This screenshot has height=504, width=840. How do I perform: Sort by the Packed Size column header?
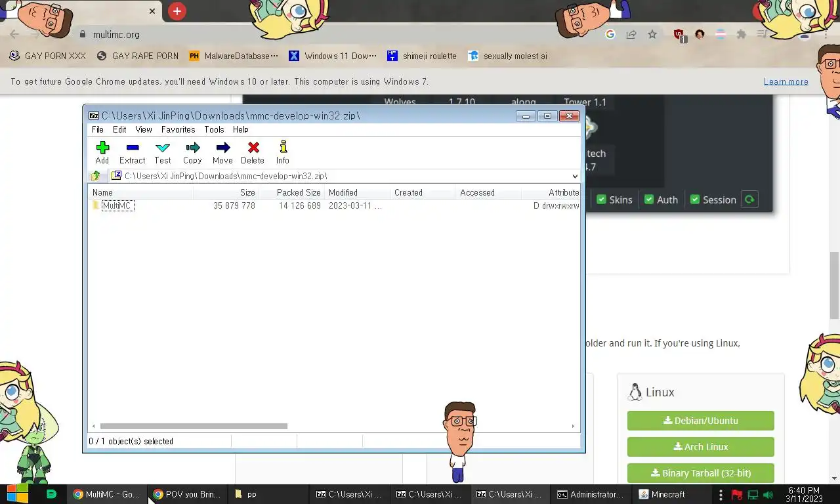(291, 192)
